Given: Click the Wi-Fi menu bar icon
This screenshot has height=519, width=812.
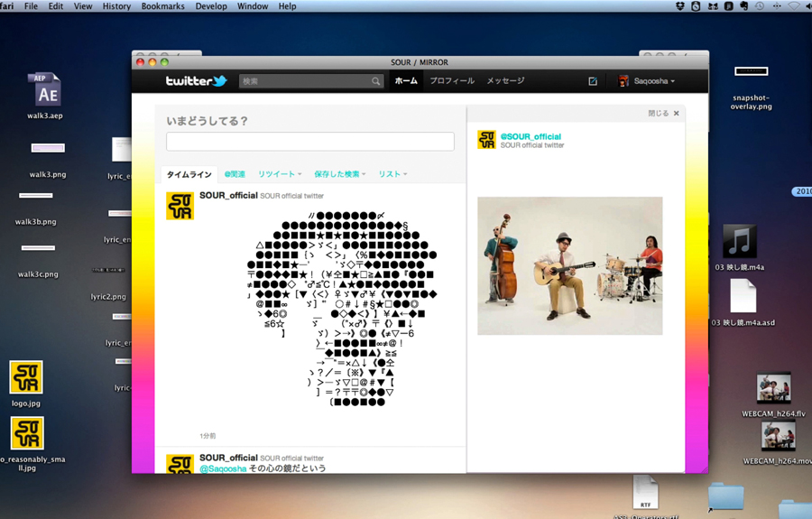Looking at the screenshot, I should coord(793,6).
